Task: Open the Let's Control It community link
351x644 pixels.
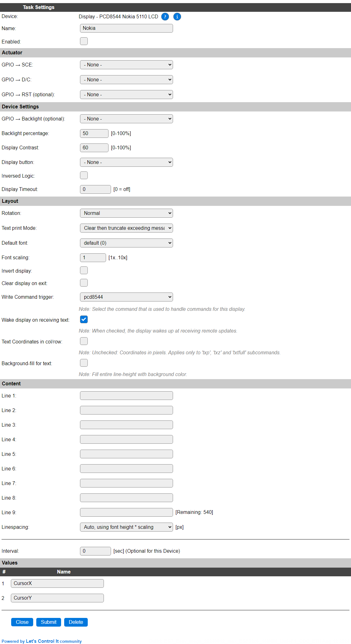Action: [54, 641]
